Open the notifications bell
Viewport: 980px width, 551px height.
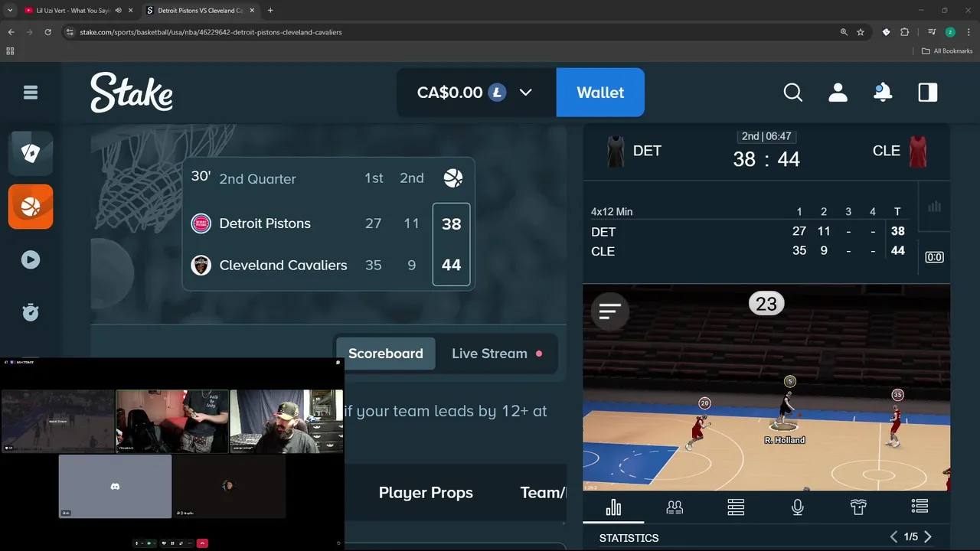point(883,93)
